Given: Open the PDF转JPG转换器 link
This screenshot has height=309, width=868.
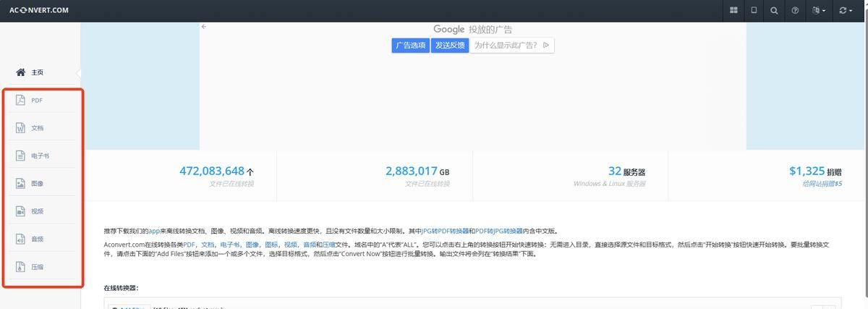Looking at the screenshot, I should [x=498, y=230].
